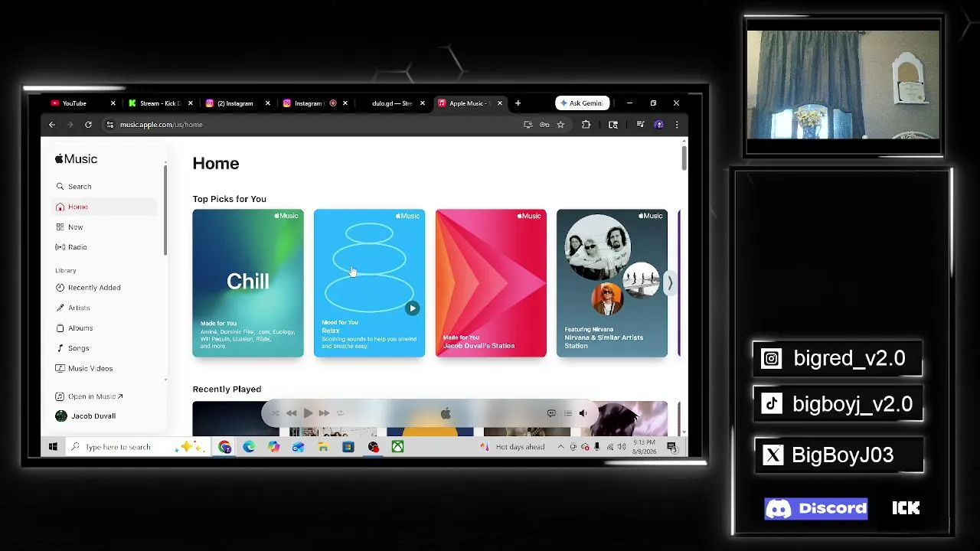Open Copilot from the taskbar

[x=273, y=447]
